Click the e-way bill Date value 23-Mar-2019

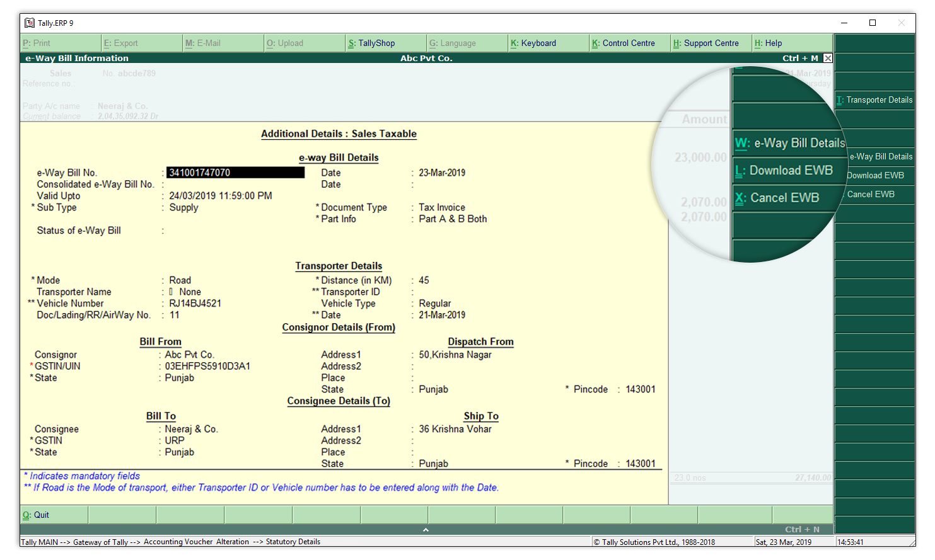coord(442,173)
